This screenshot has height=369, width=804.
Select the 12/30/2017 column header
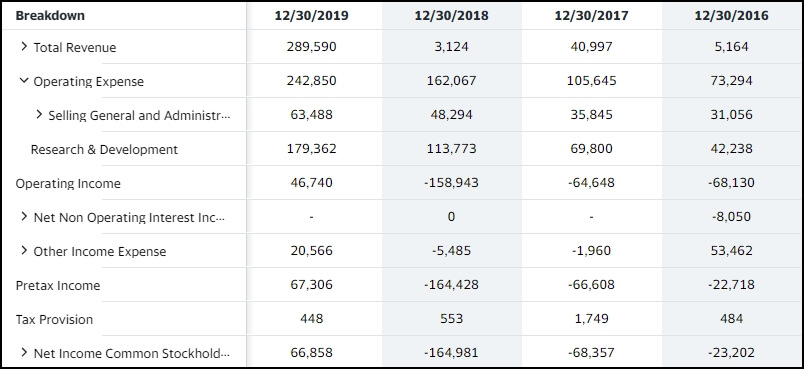[591, 16]
